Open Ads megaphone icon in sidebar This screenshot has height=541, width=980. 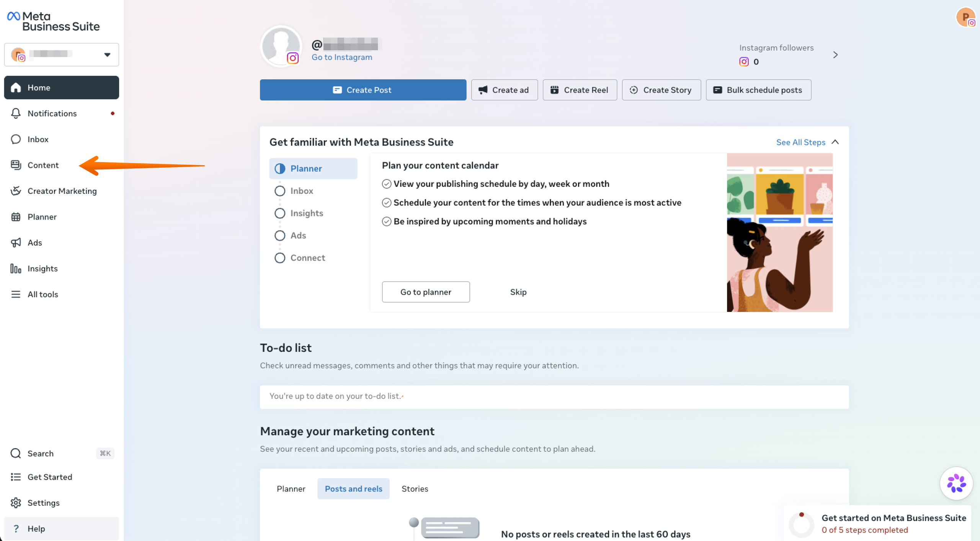(16, 243)
